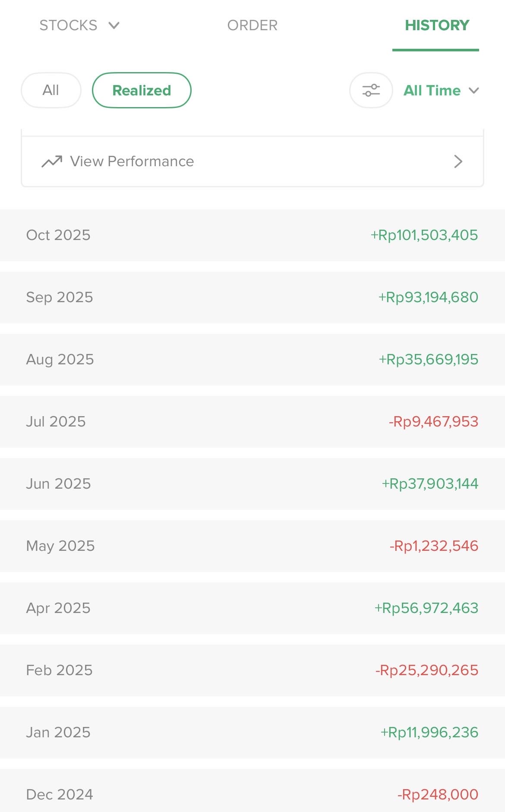Open the Oct 2025 realized row
The image size is (505, 812).
[252, 235]
